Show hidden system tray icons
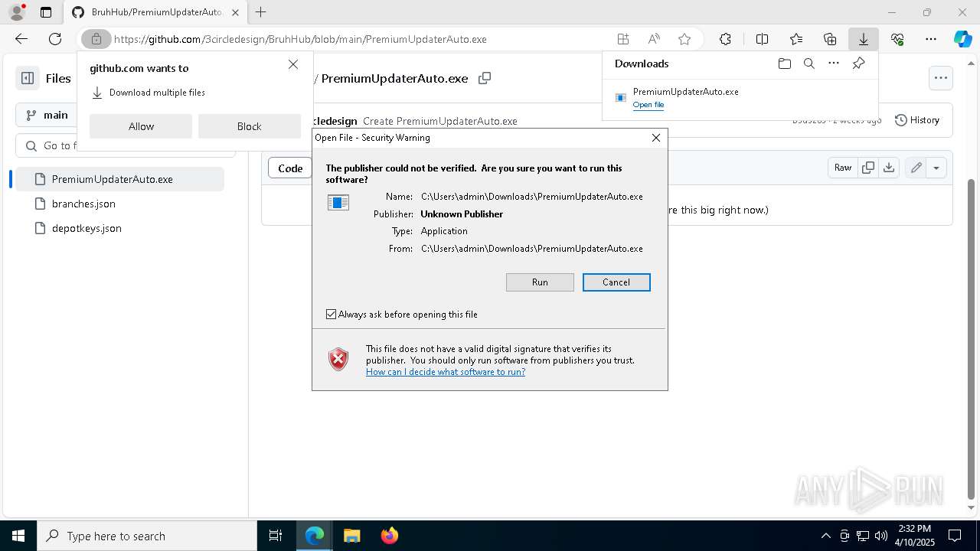The height and width of the screenshot is (551, 980). [825, 536]
